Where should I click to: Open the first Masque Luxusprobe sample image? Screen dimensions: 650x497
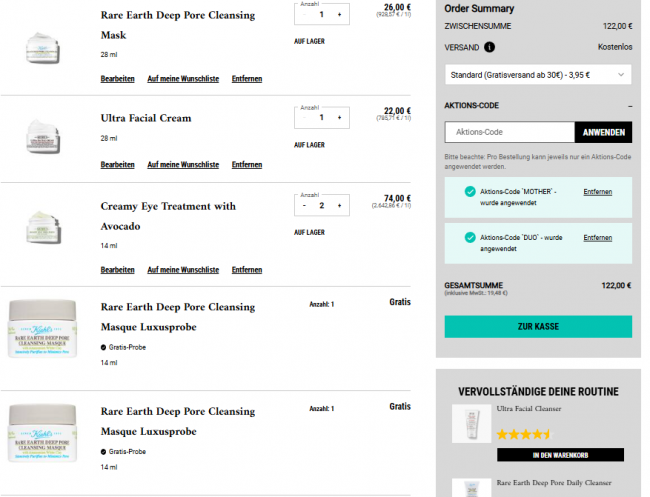[42, 329]
